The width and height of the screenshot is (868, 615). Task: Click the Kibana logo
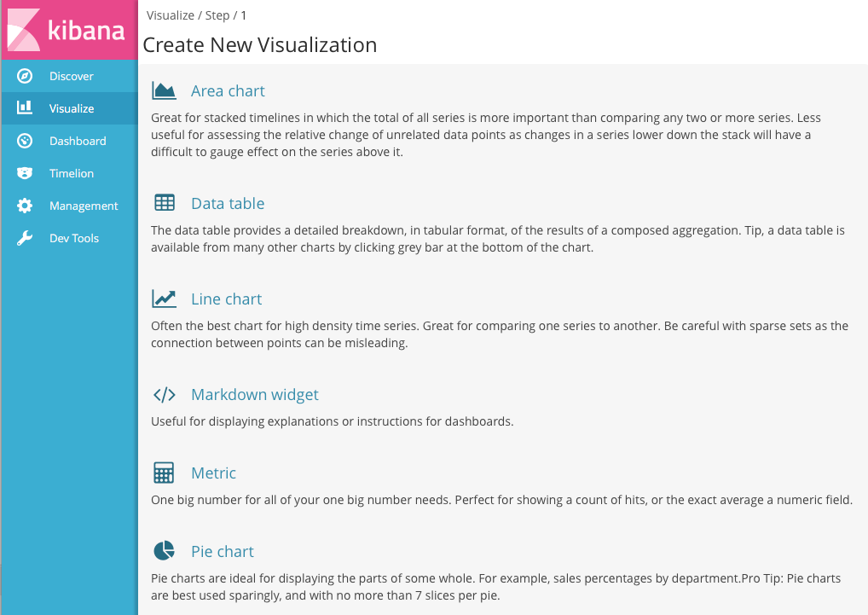coord(68,29)
